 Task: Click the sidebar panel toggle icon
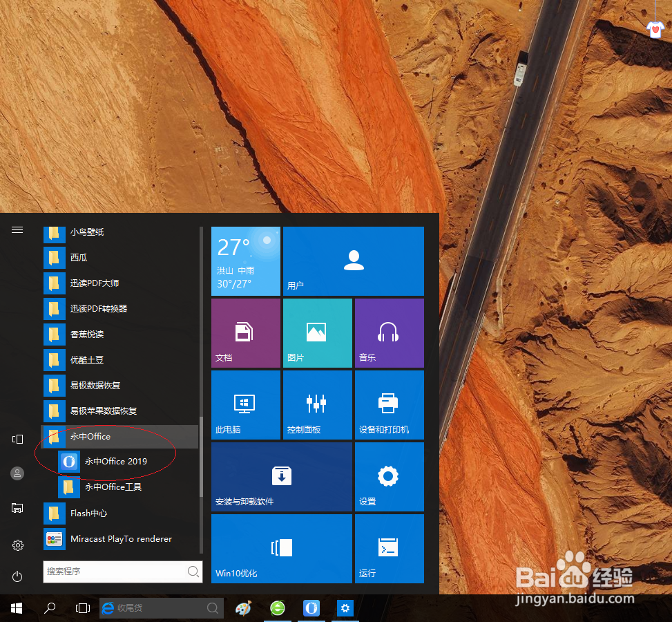[x=17, y=439]
